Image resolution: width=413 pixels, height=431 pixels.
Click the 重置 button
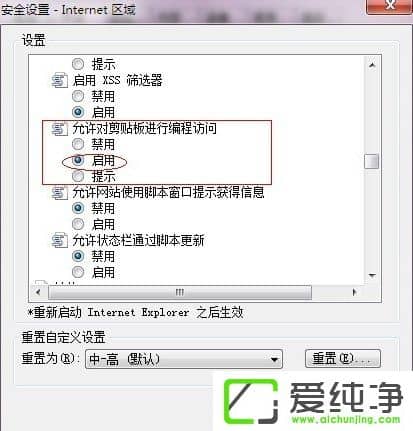pyautogui.click(x=343, y=359)
